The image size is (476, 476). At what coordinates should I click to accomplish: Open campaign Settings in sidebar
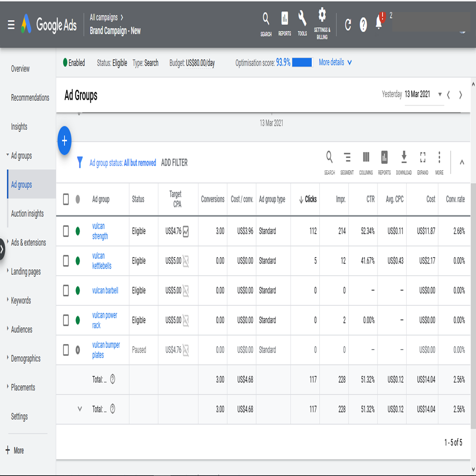click(20, 416)
